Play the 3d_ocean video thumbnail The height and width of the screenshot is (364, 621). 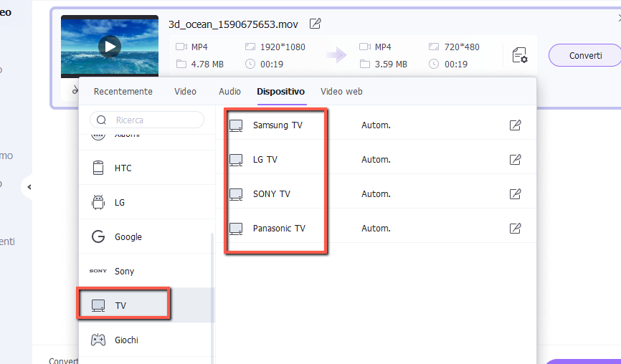pyautogui.click(x=109, y=47)
